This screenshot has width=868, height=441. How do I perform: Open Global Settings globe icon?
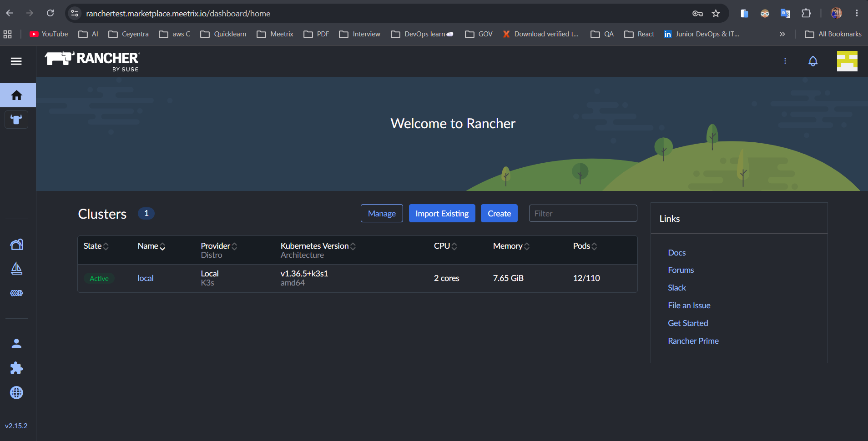17,392
